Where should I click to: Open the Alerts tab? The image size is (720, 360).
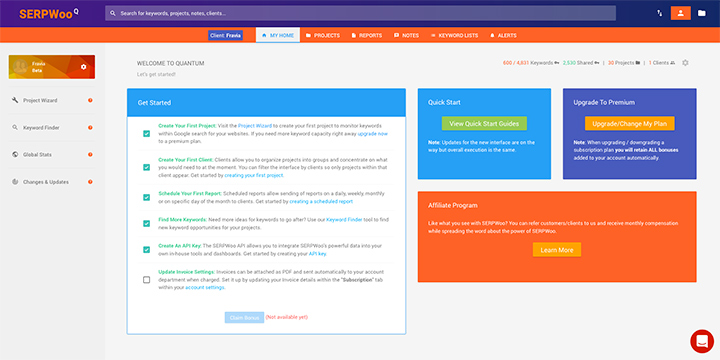pos(503,35)
